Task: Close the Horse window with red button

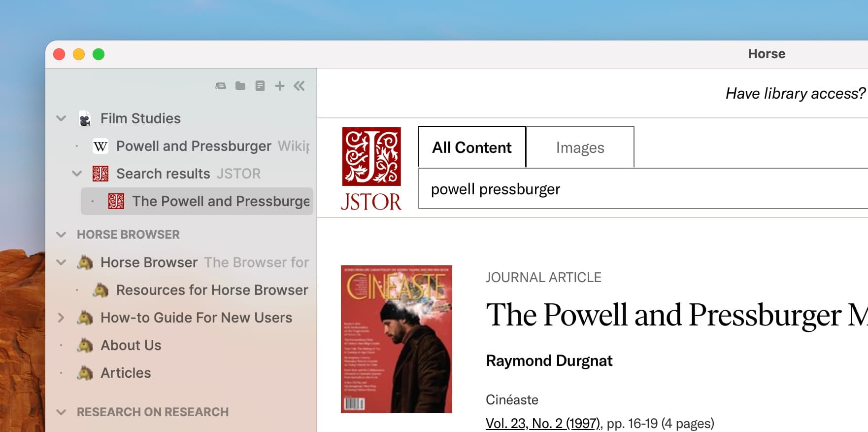Action: (59, 54)
